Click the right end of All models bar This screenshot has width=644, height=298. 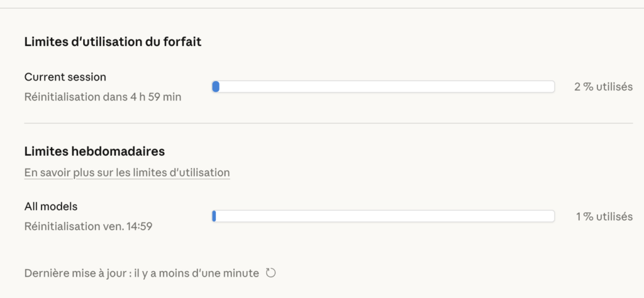tap(551, 216)
